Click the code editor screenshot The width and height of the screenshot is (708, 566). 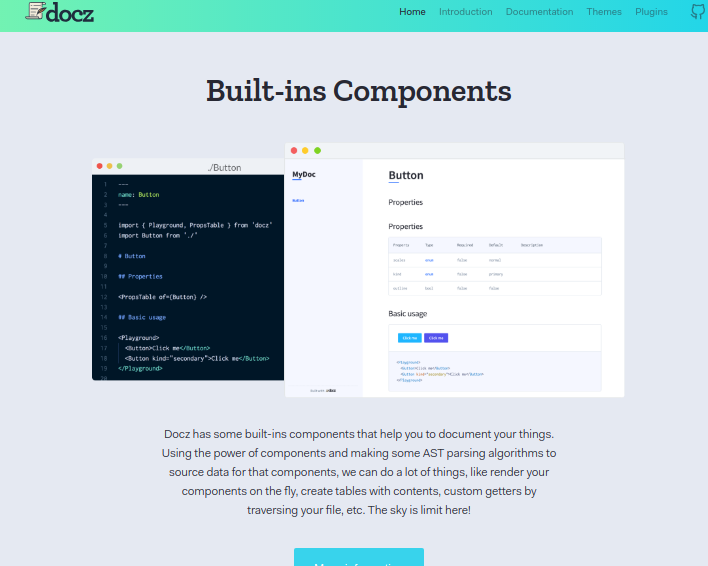pyautogui.click(x=188, y=269)
